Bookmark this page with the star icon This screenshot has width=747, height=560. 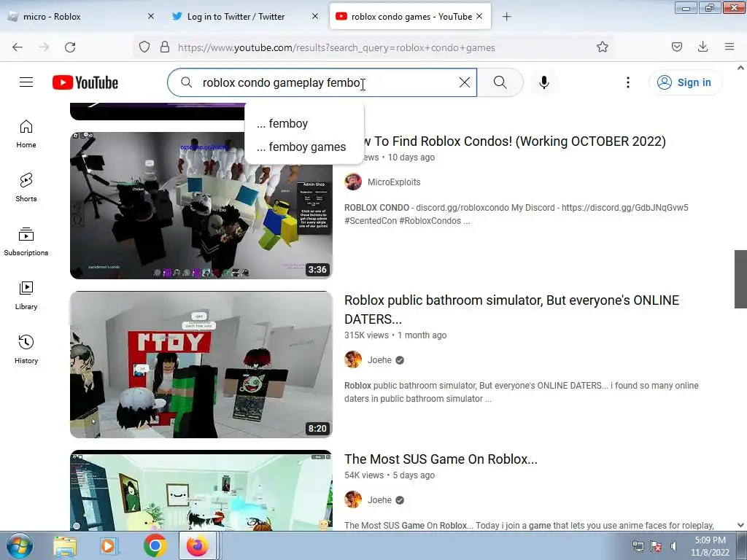602,47
